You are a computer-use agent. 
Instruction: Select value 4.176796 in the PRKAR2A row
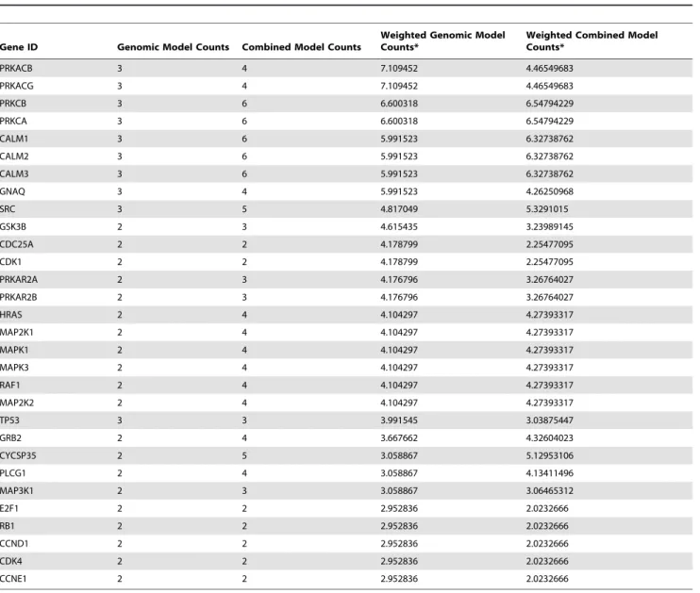399,280
